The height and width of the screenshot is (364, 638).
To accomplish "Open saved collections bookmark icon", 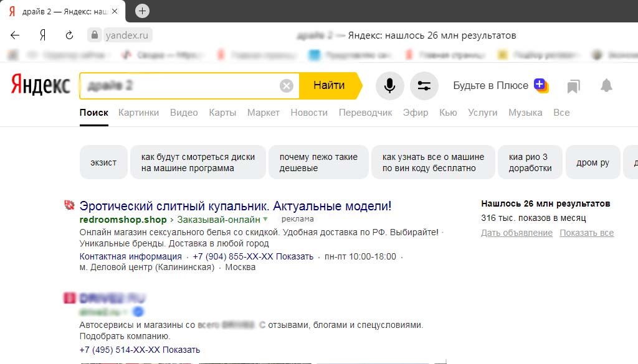I will coord(573,86).
